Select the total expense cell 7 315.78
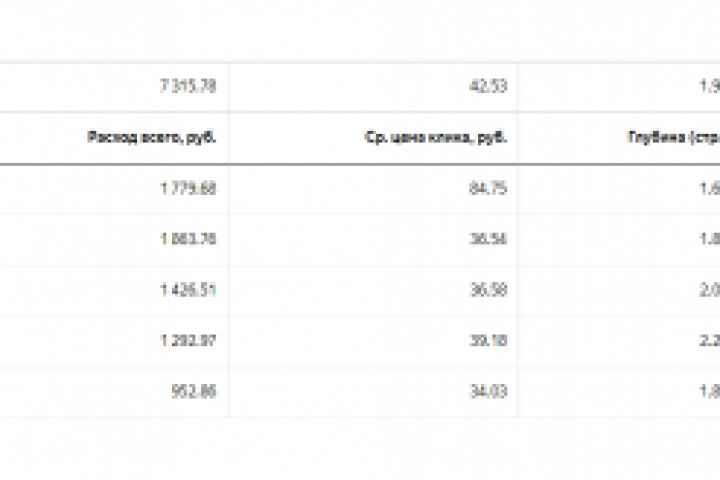The image size is (720, 480). [x=188, y=86]
